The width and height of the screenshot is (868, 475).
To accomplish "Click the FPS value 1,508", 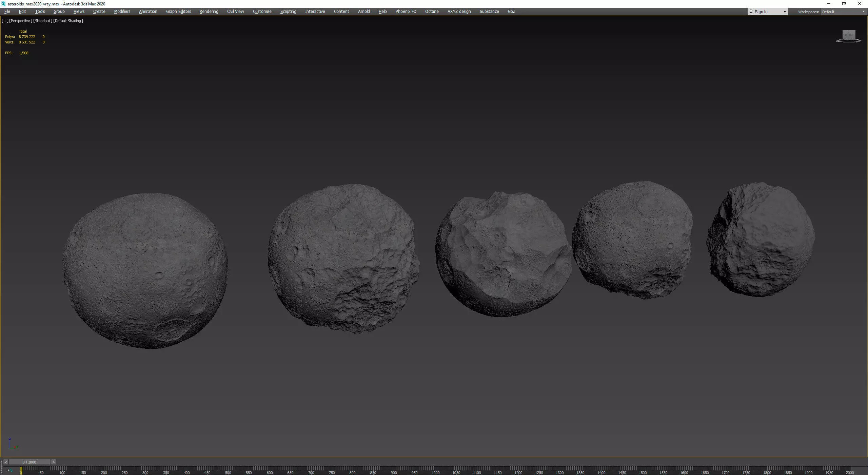I will point(23,53).
